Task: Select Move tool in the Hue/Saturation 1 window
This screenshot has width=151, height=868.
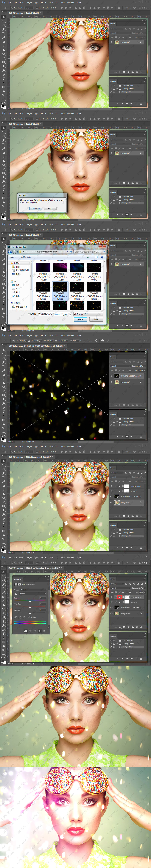Action: [4, 572]
